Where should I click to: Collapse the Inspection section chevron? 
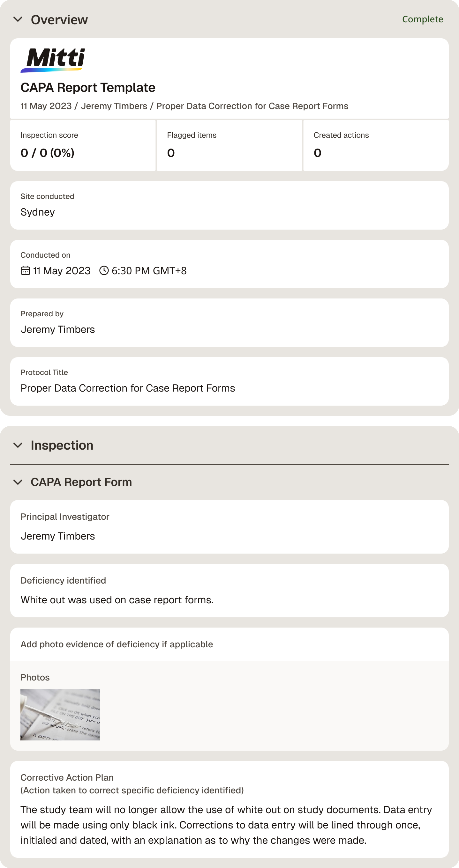coord(18,445)
